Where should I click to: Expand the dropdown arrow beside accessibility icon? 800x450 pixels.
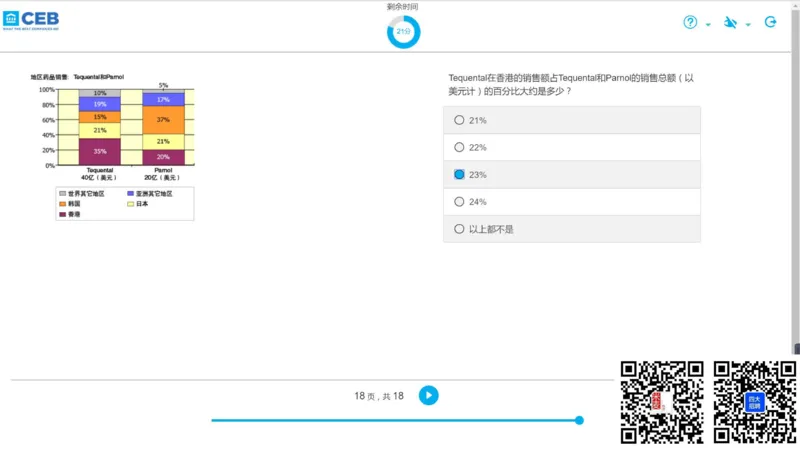point(748,24)
